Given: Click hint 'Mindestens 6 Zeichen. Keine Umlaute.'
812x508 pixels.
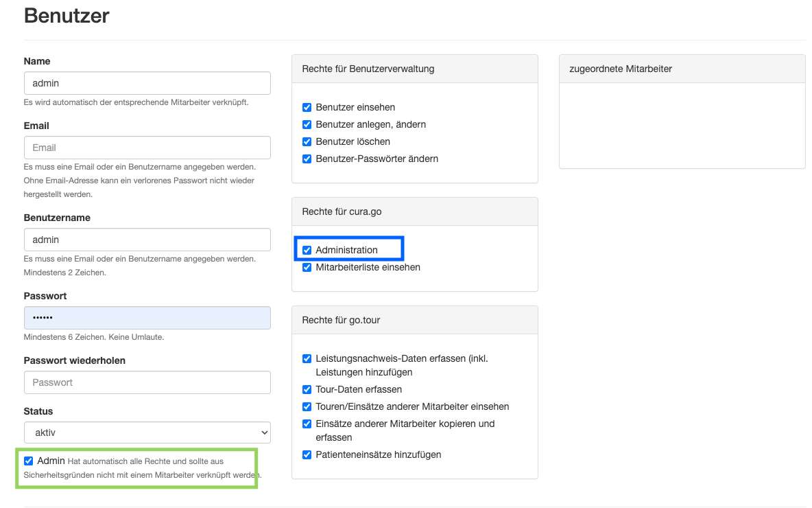Looking at the screenshot, I should (x=94, y=337).
